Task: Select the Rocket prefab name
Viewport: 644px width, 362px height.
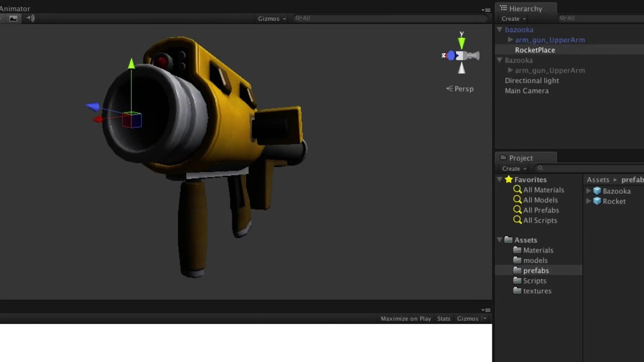Action: (614, 201)
